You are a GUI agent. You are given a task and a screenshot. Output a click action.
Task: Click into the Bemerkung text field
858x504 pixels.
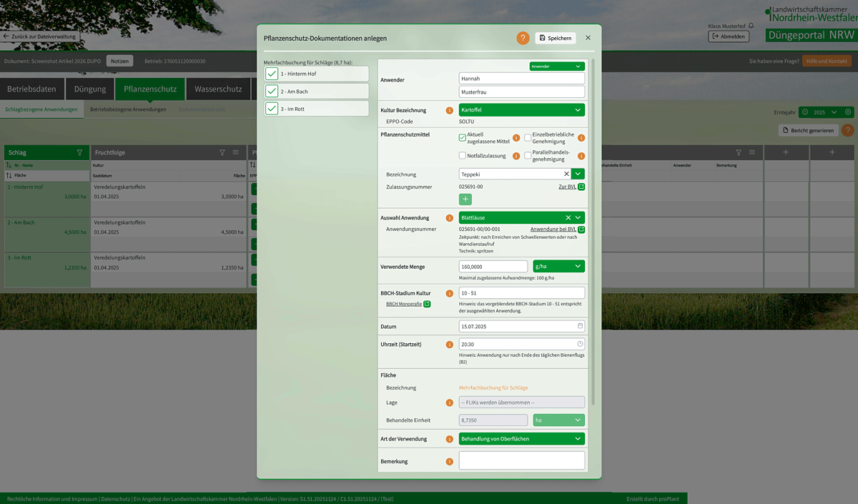521,461
